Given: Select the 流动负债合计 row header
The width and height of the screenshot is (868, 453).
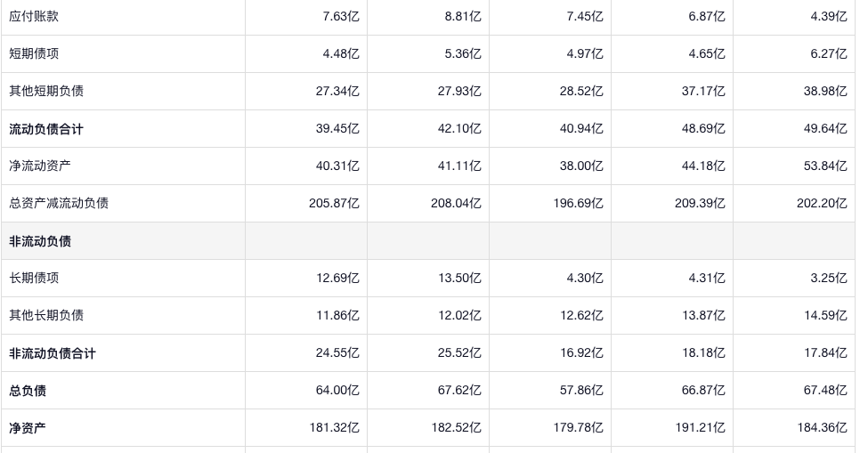Looking at the screenshot, I should (x=46, y=129).
